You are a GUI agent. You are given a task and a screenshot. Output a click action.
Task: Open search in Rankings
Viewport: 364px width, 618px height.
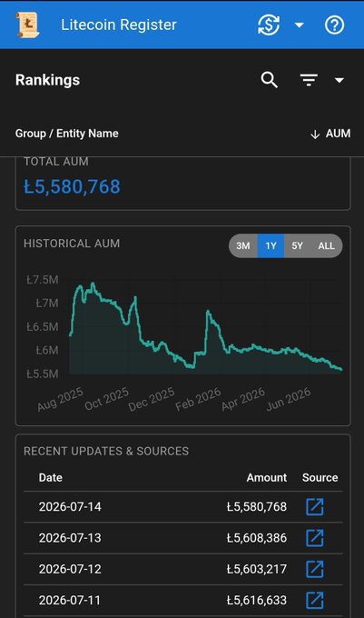[x=270, y=80]
